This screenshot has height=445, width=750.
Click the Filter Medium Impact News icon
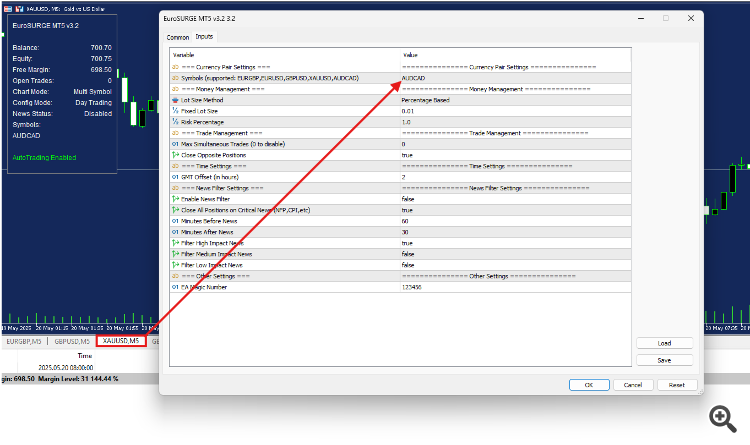click(175, 254)
